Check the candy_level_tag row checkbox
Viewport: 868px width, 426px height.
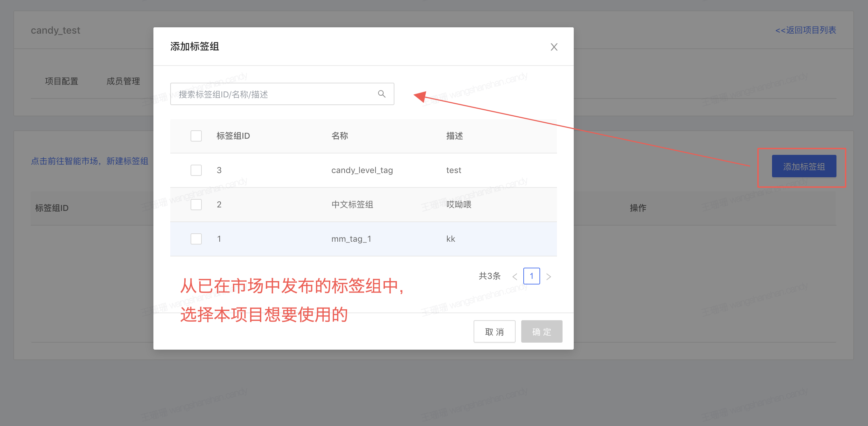click(196, 170)
